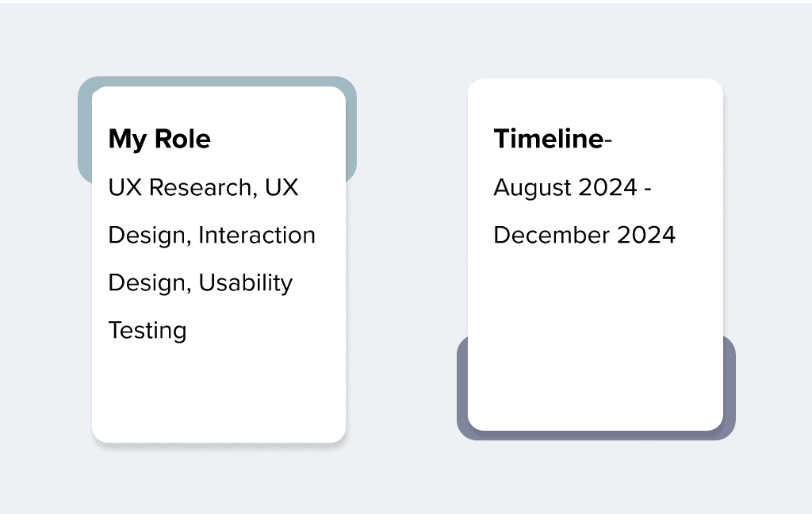Click the light gray background between the cards
Viewport: 812px width, 514px height.
click(x=407, y=259)
